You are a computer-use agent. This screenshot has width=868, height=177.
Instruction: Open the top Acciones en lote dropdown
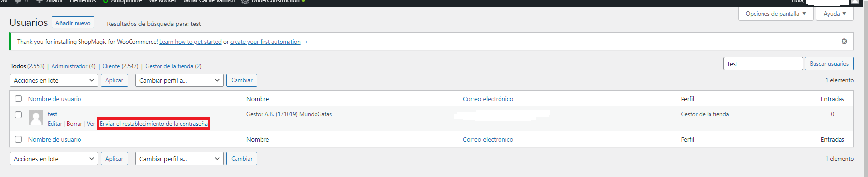tap(54, 80)
